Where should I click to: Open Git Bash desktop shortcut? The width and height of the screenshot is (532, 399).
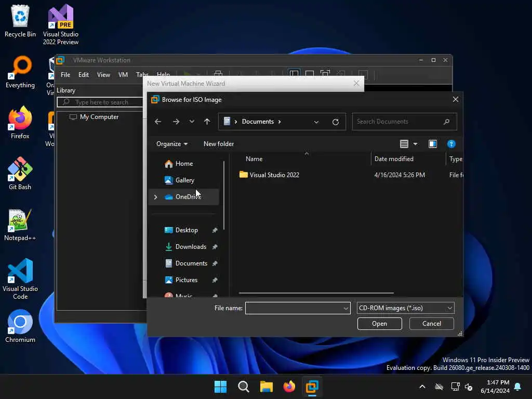tap(20, 174)
